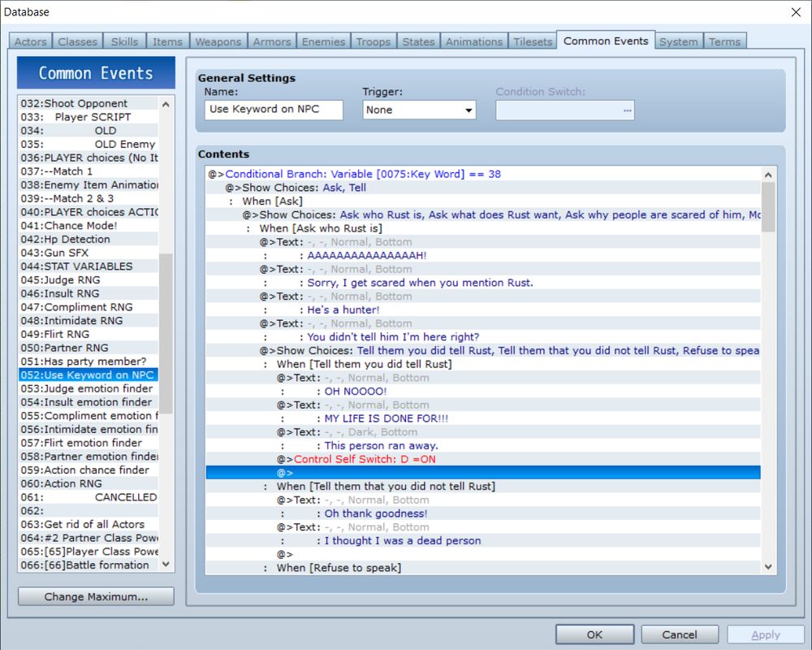Click the Change Maximum... button
The height and width of the screenshot is (650, 812).
tap(96, 596)
